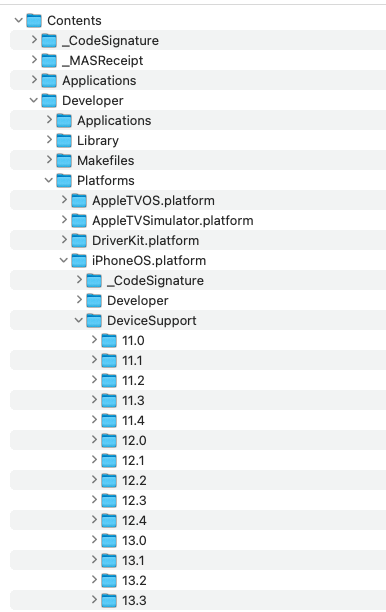The image size is (386, 612).
Task: Click the 12.4 folder icon
Action: (109, 521)
